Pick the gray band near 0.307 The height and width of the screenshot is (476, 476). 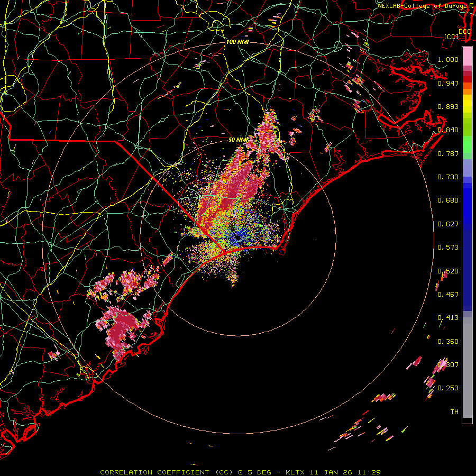(x=467, y=368)
